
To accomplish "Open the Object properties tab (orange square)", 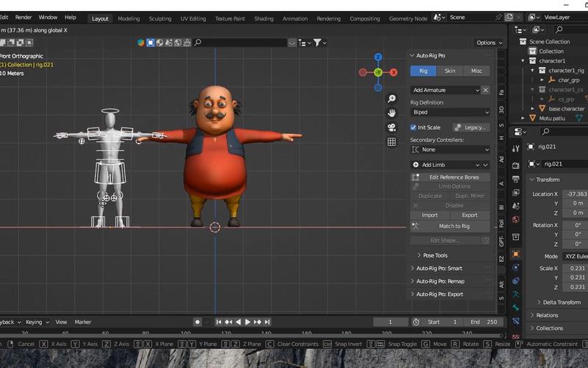I will (x=516, y=254).
